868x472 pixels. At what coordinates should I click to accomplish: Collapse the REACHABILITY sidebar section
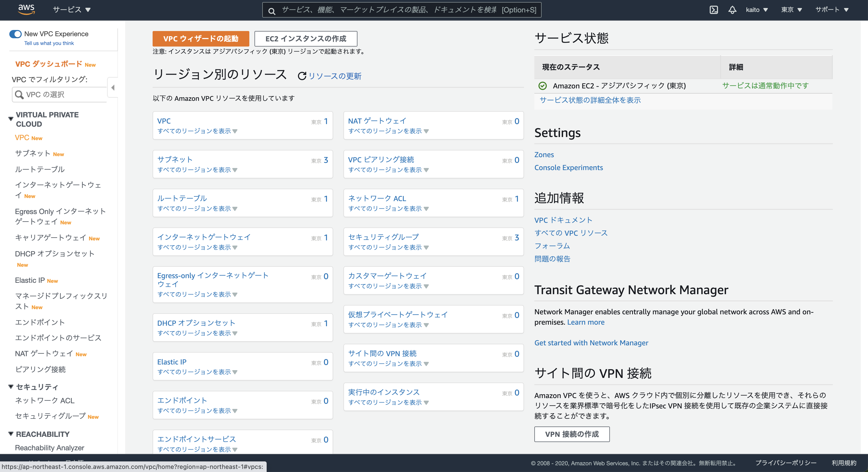click(11, 434)
